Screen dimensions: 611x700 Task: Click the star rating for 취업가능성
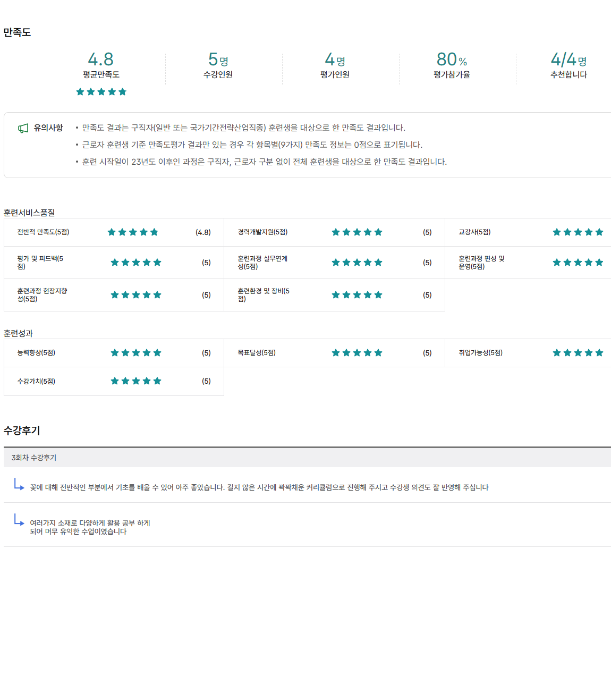(578, 353)
